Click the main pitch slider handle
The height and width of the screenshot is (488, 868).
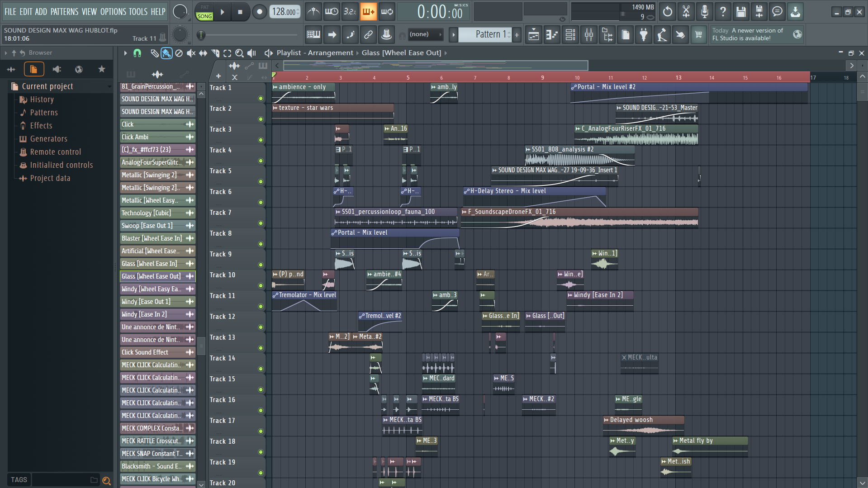pos(201,35)
